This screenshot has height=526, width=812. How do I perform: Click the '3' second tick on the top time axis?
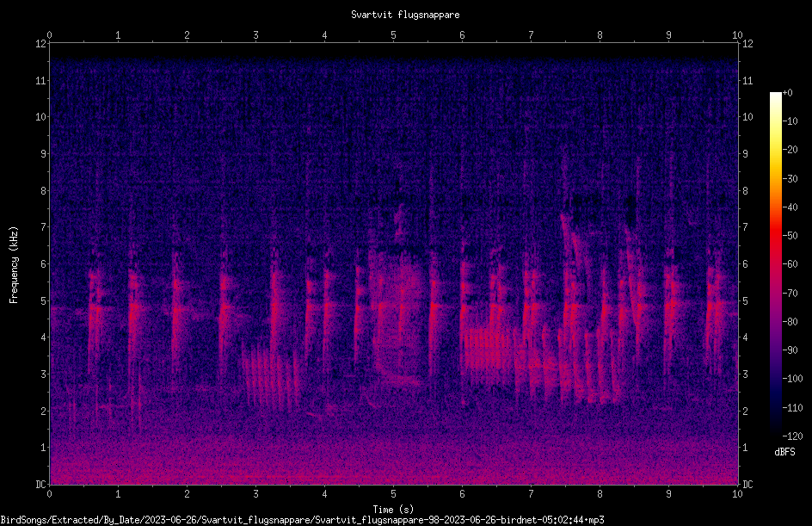pos(255,35)
